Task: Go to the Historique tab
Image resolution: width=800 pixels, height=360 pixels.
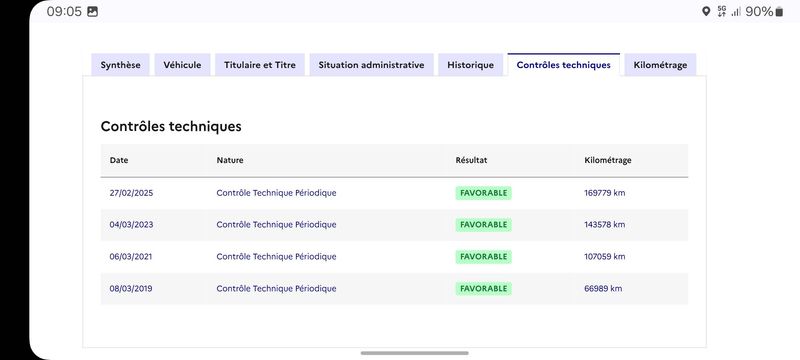Action: click(x=470, y=65)
